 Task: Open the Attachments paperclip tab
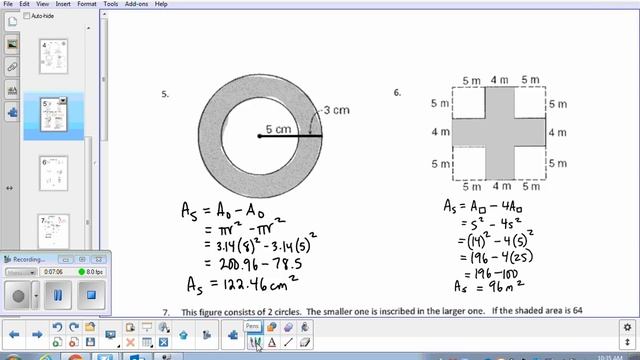[x=12, y=67]
